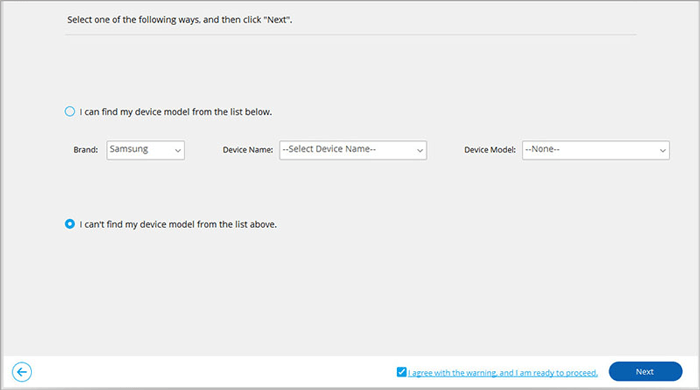Open the Brand dropdown showing Samsung
The width and height of the screenshot is (700, 390).
point(146,150)
